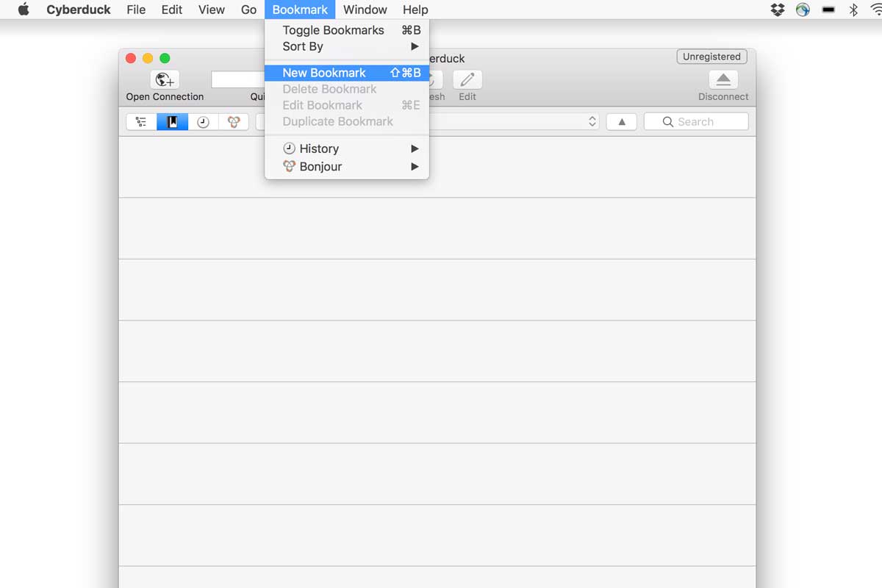Screen dimensions: 882x588
Task: Show the Bonjour view icon
Action: (x=234, y=122)
